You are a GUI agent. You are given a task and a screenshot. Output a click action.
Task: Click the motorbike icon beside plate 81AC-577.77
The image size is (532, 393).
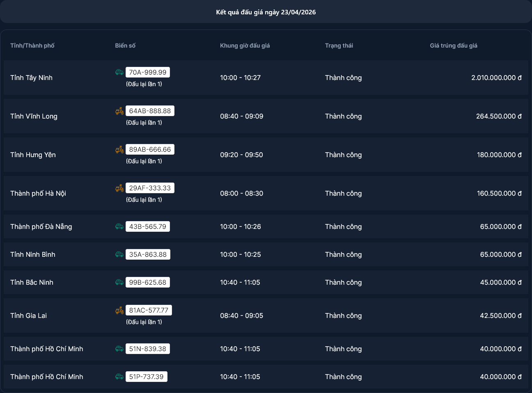pos(119,310)
